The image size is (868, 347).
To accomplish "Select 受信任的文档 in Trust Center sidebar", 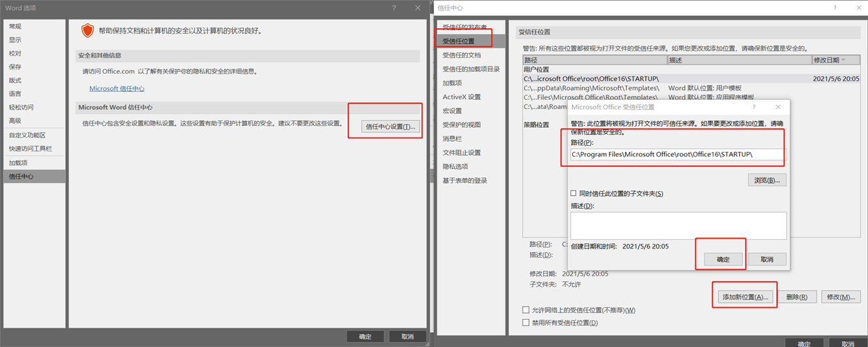I will tap(470, 55).
